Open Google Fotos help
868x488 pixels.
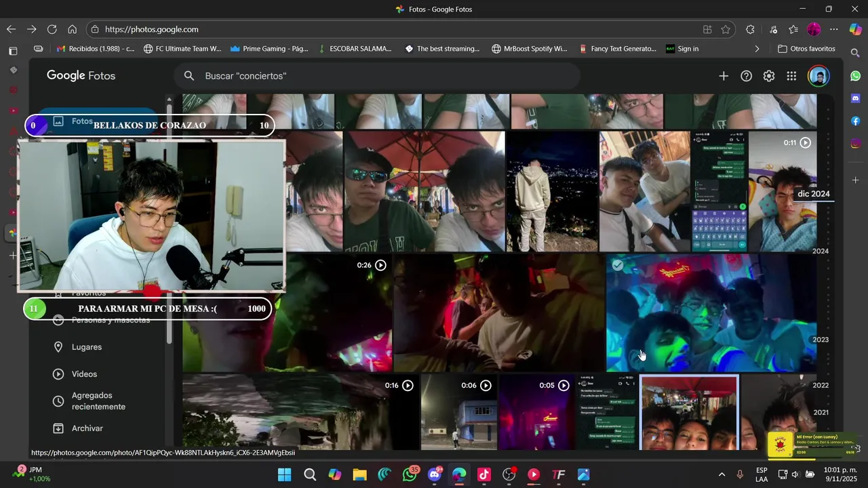[x=746, y=76]
